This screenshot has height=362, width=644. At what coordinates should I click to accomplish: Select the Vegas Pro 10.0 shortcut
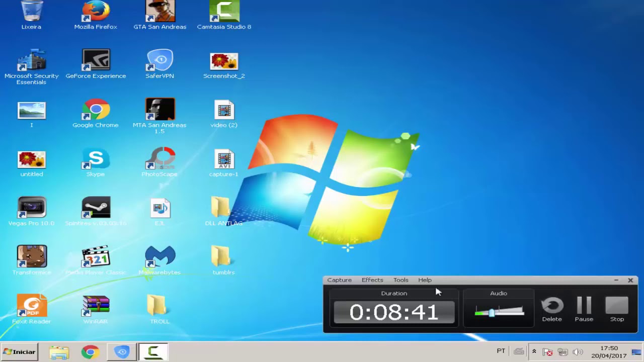(x=31, y=211)
